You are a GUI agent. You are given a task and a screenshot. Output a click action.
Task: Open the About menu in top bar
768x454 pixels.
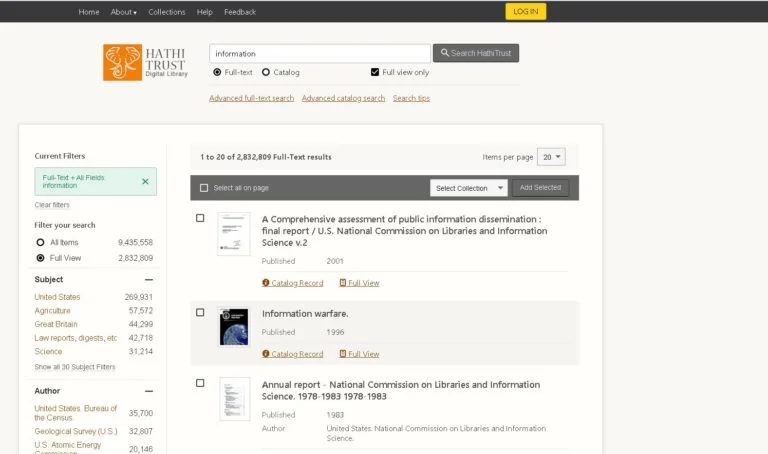pos(123,12)
